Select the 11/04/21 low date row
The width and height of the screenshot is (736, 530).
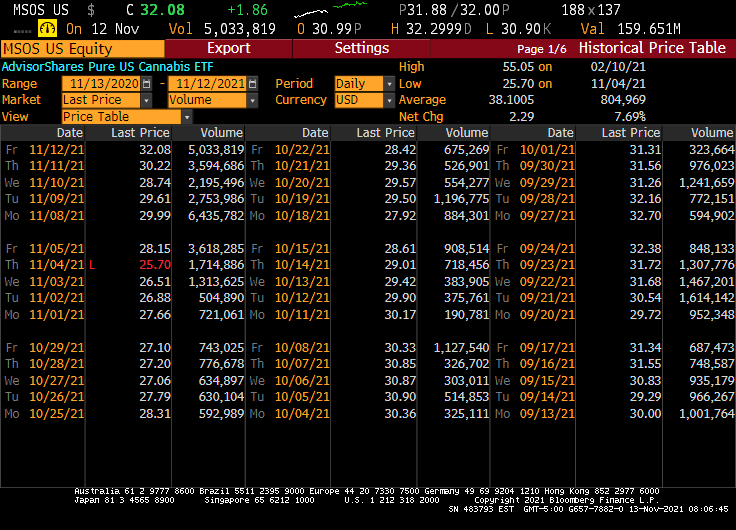pyautogui.click(x=56, y=265)
